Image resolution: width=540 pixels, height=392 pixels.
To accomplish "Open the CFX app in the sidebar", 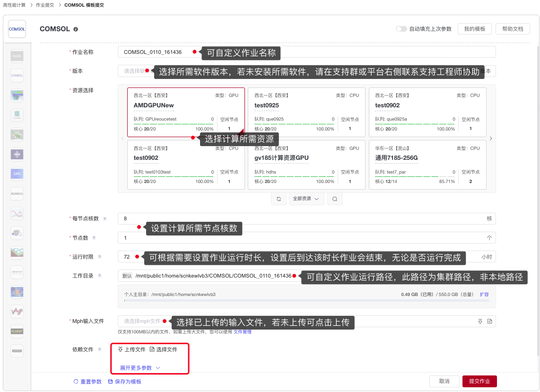I will [x=17, y=174].
